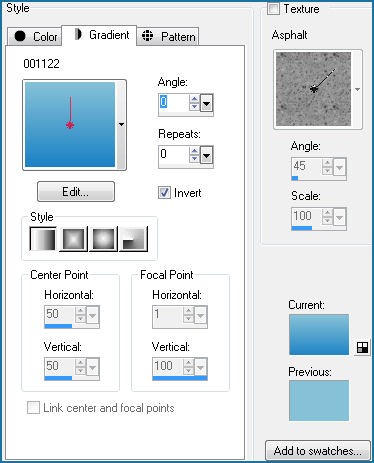This screenshot has width=374, height=463.
Task: Click the gradient Angle input field
Action: (174, 103)
